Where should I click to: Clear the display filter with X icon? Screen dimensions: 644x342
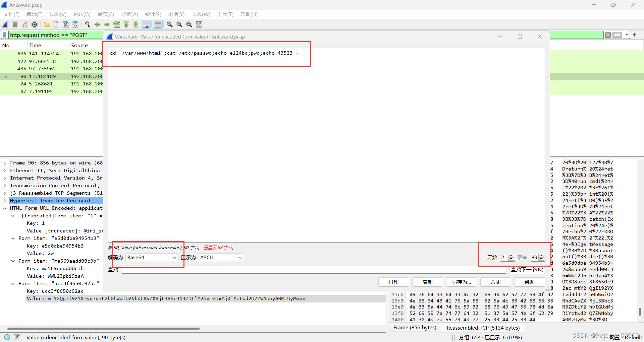pos(608,35)
